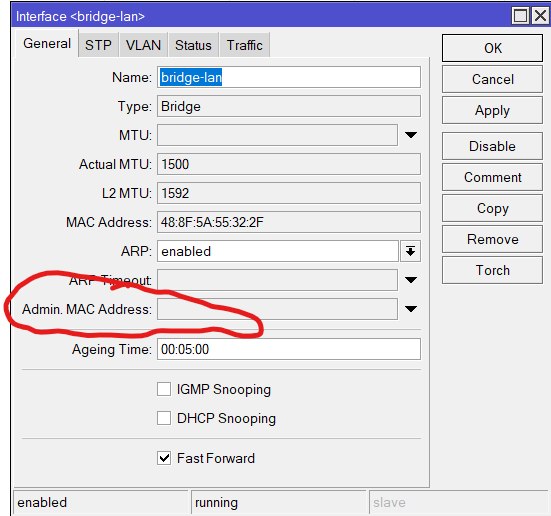Enable the DHCP Snooping checkbox
The image size is (551, 516).
[x=164, y=418]
